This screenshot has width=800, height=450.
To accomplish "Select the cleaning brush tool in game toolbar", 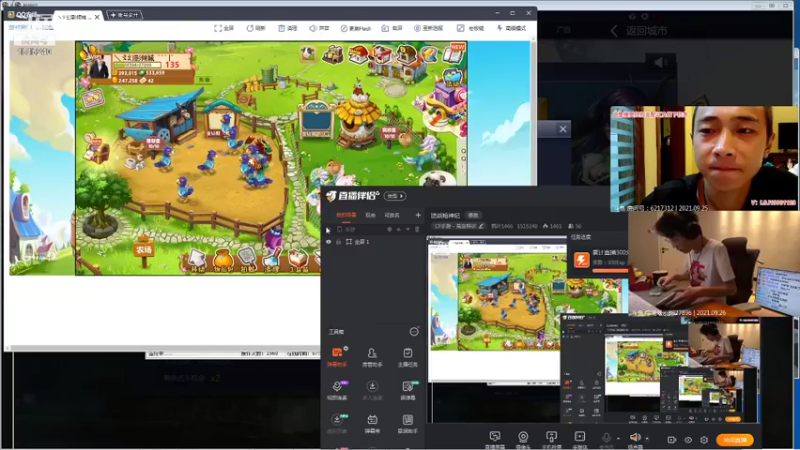I will pos(272,261).
